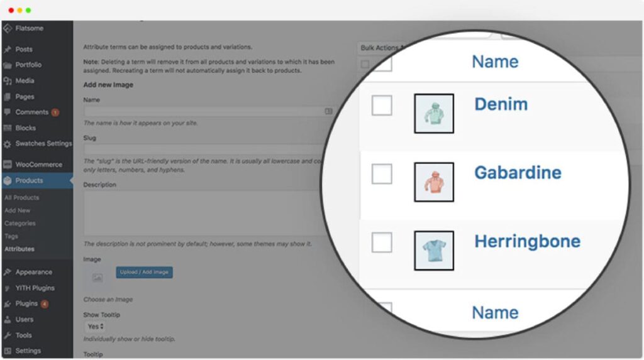Click the Tools wrench icon
Viewport: 644px width, 360px height.
(x=8, y=335)
